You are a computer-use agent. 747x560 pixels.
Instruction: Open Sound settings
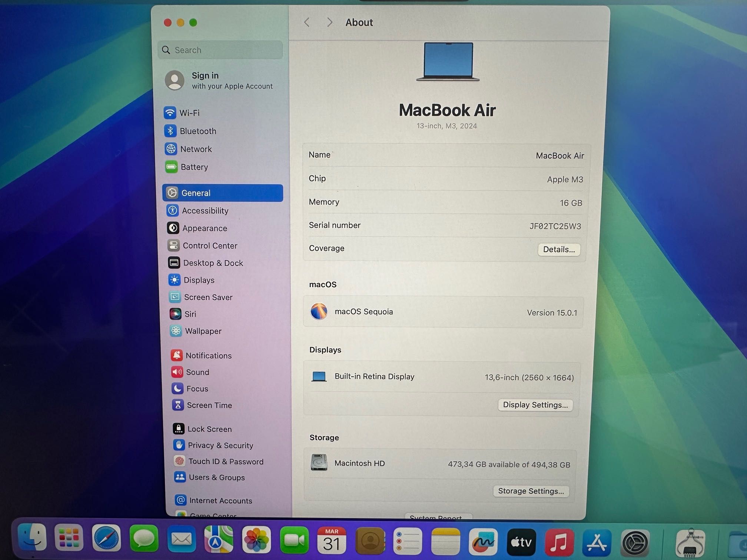click(190, 372)
